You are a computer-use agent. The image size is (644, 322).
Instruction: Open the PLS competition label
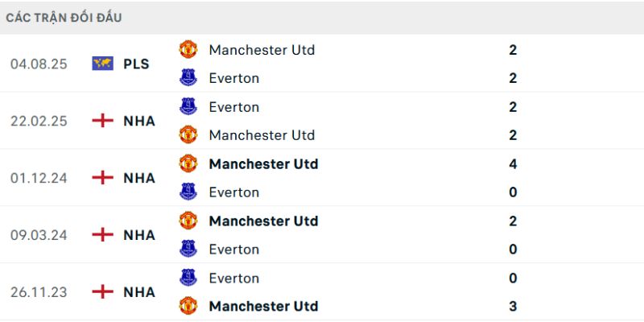click(x=137, y=64)
